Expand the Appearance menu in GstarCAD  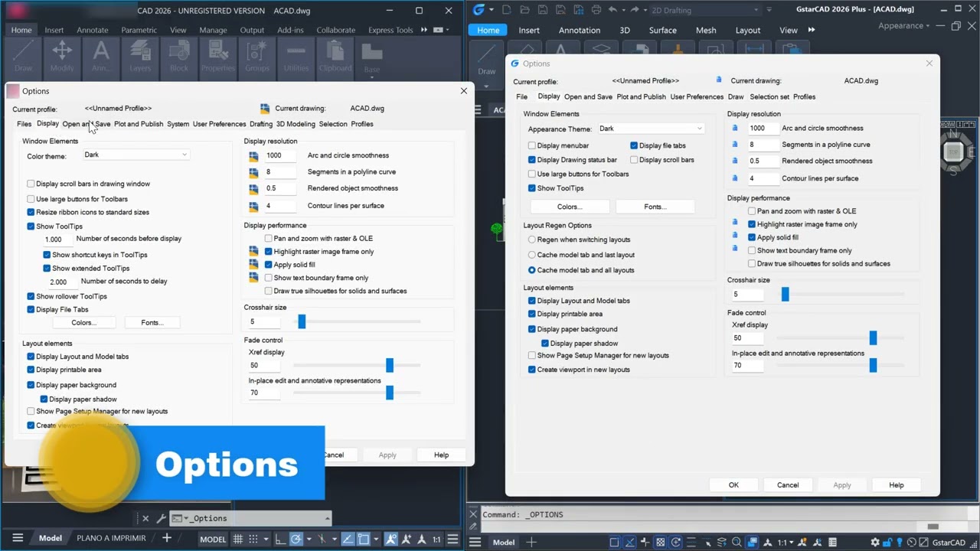point(905,25)
